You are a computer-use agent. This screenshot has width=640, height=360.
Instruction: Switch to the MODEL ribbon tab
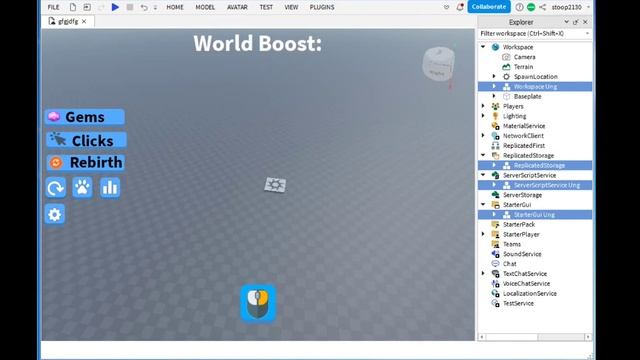point(205,7)
